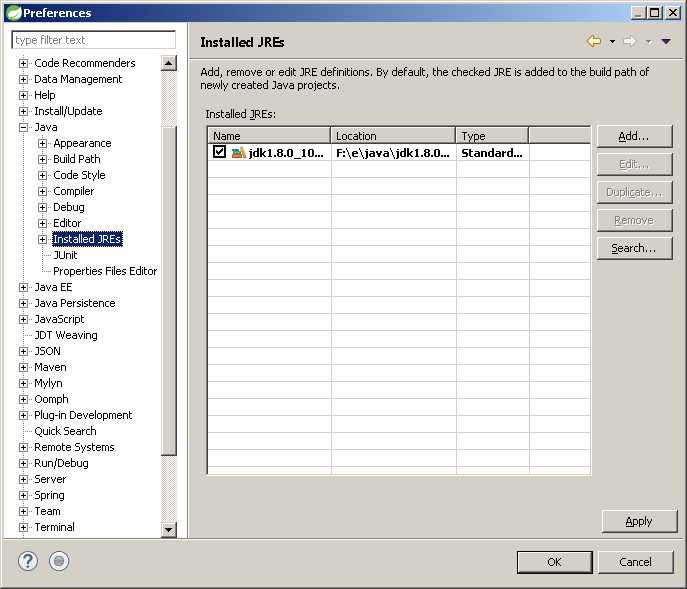Screen dimensions: 687x589
Task: Expand the Editor node under Java
Action: point(42,223)
